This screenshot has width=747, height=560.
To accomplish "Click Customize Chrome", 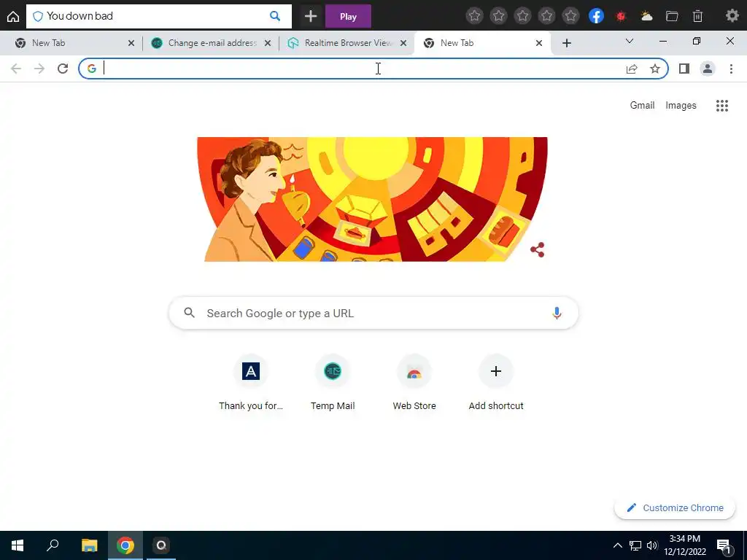I will [x=675, y=507].
